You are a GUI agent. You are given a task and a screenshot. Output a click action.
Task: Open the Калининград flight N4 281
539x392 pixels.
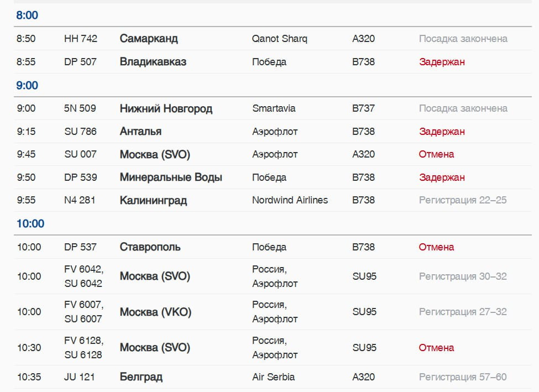(x=153, y=200)
